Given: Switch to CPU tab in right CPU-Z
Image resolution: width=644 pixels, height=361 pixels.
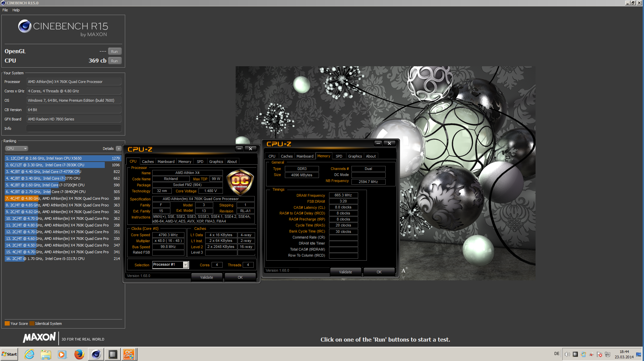Looking at the screenshot, I should 272,156.
